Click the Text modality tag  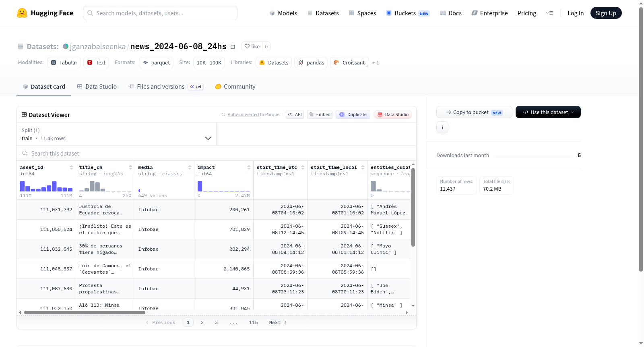96,62
